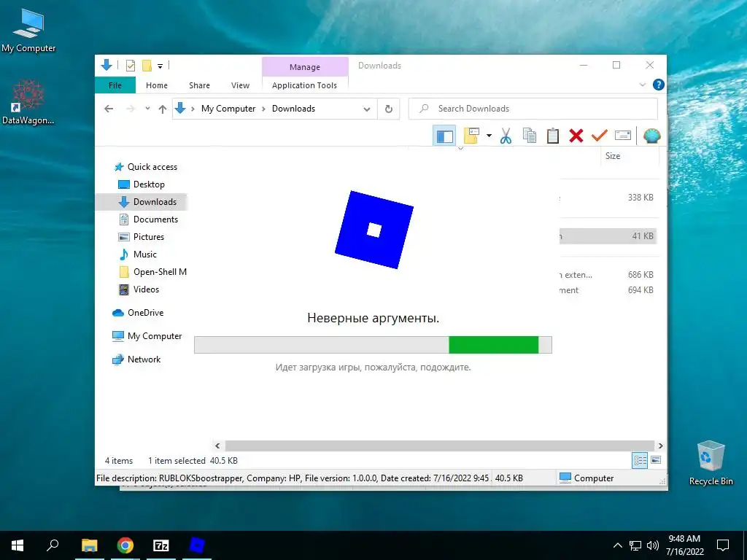Select Desktop in navigation pane

[149, 184]
